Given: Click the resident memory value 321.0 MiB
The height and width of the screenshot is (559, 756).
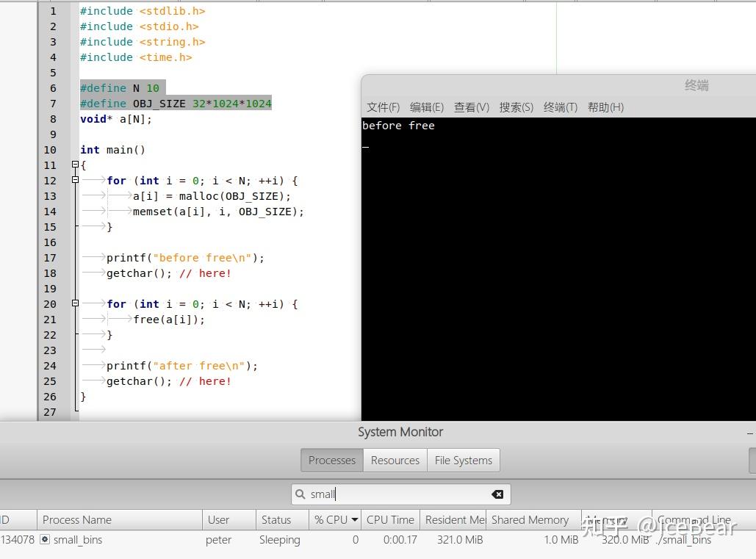Looking at the screenshot, I should [x=460, y=540].
